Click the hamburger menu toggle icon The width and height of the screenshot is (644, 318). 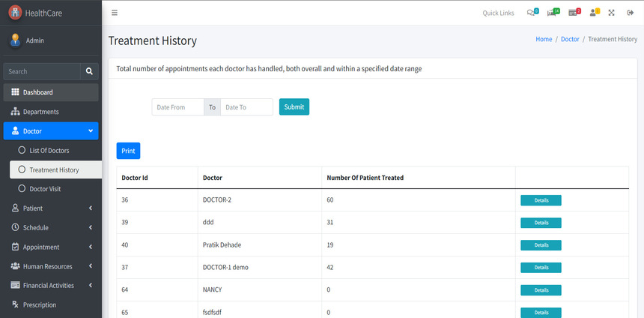pos(114,13)
